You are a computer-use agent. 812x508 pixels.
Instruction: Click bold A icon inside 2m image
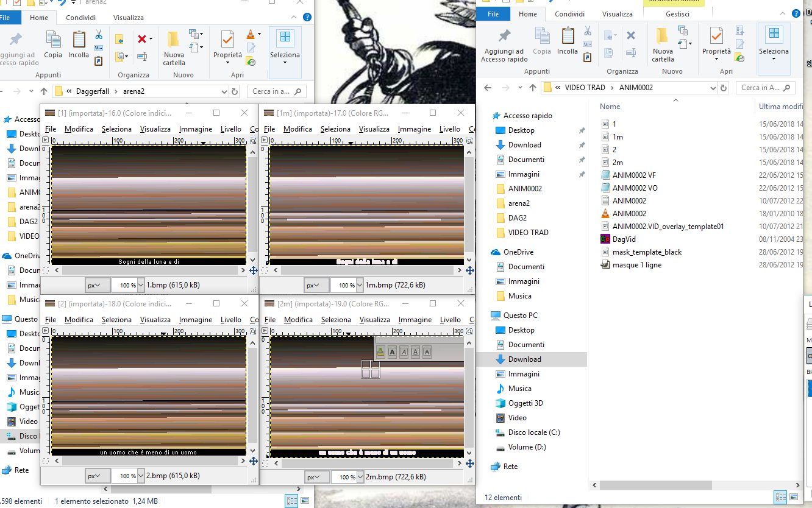tap(392, 351)
